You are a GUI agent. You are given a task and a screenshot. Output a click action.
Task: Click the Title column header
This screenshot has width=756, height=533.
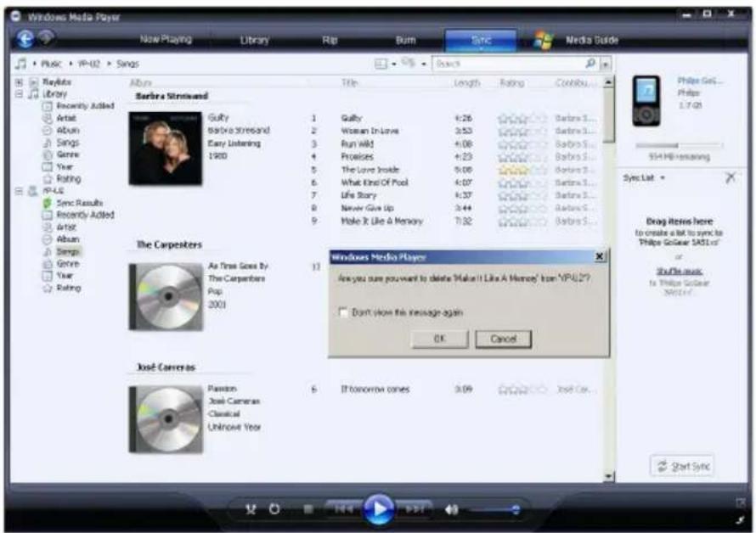click(350, 83)
